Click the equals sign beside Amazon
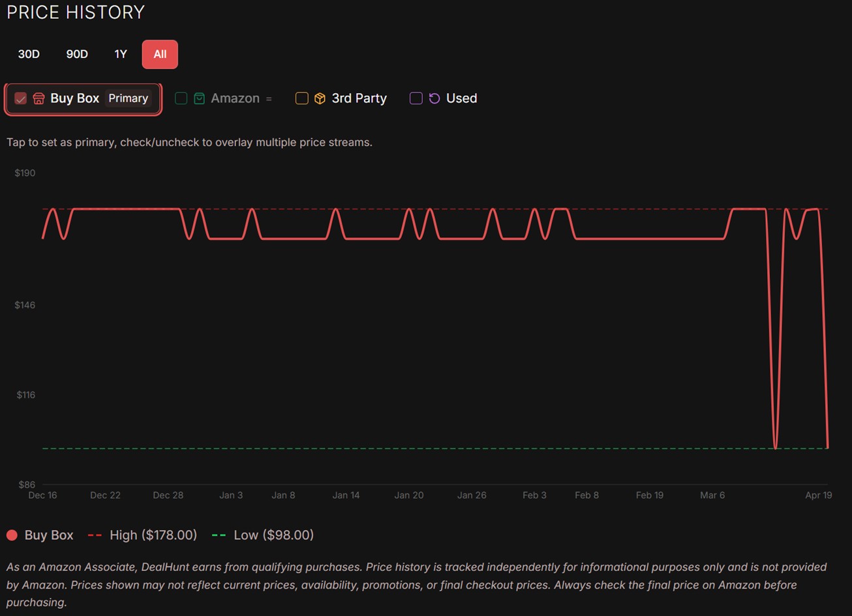 point(268,98)
